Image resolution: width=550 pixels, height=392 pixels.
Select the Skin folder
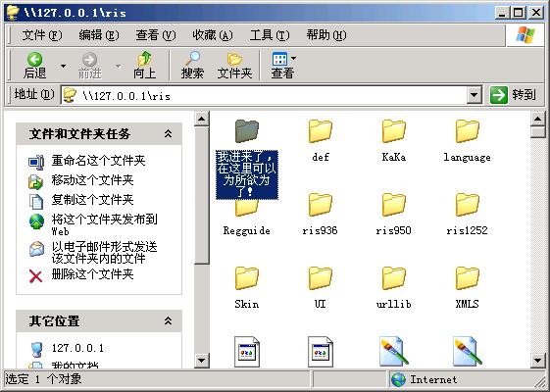tap(247, 287)
